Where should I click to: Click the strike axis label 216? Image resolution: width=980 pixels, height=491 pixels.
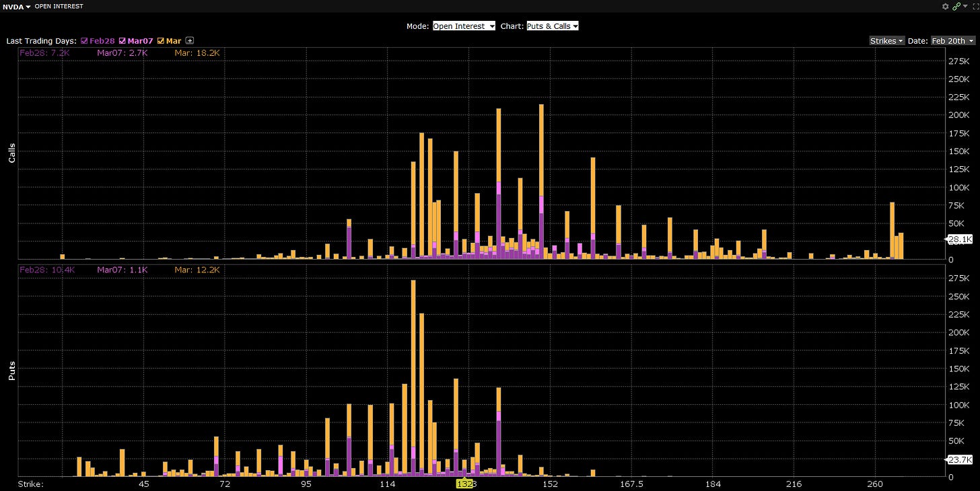point(794,484)
